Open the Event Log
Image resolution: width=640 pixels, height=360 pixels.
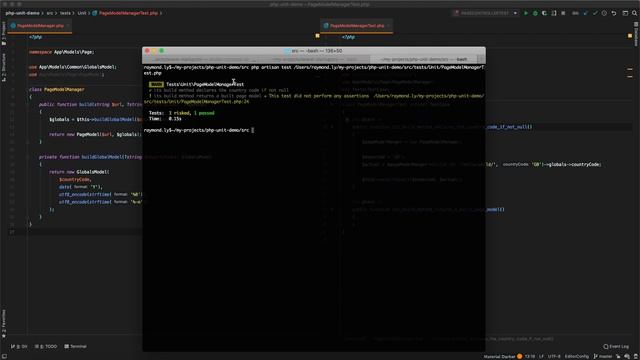click(616, 347)
